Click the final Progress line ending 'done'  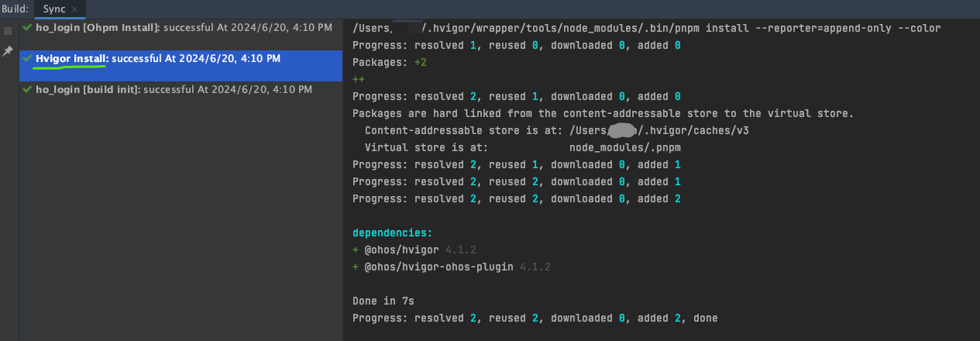(x=535, y=318)
